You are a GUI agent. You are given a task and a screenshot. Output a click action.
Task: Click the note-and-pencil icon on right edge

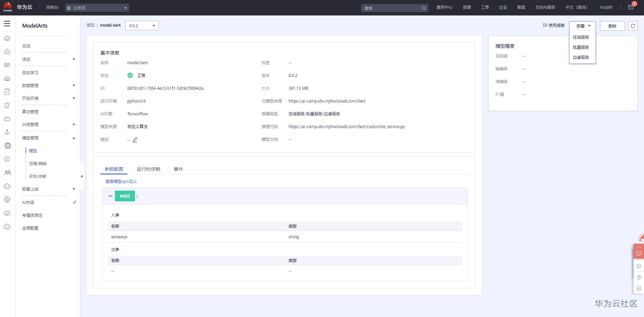click(x=639, y=288)
